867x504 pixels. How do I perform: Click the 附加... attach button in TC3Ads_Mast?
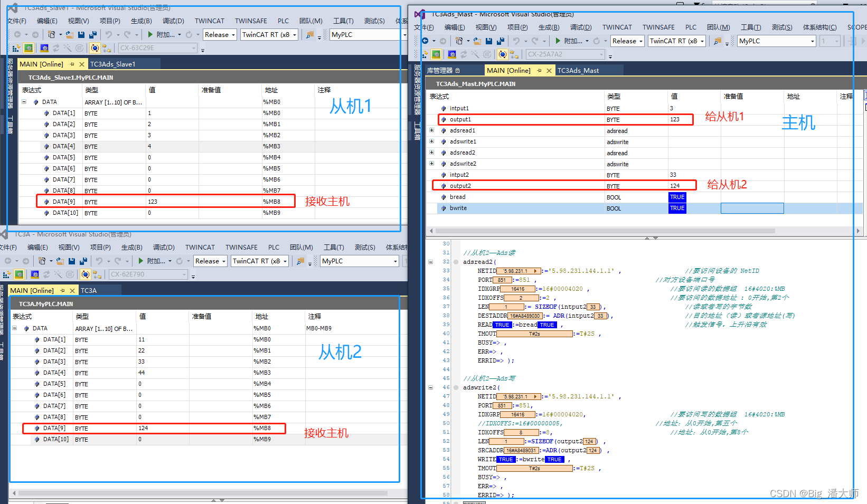pos(569,41)
